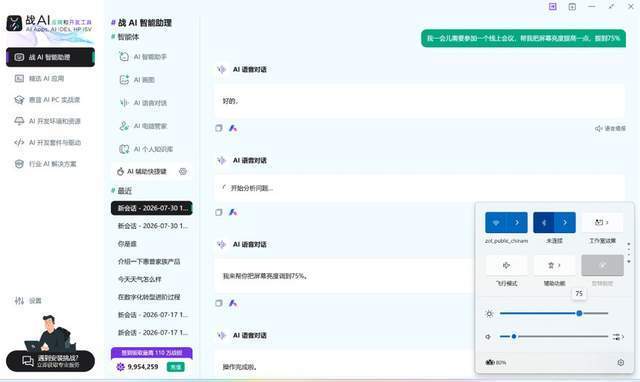Select AI 语音对话 agent in agent list
Screen dimensions: 640x382
[x=150, y=103]
